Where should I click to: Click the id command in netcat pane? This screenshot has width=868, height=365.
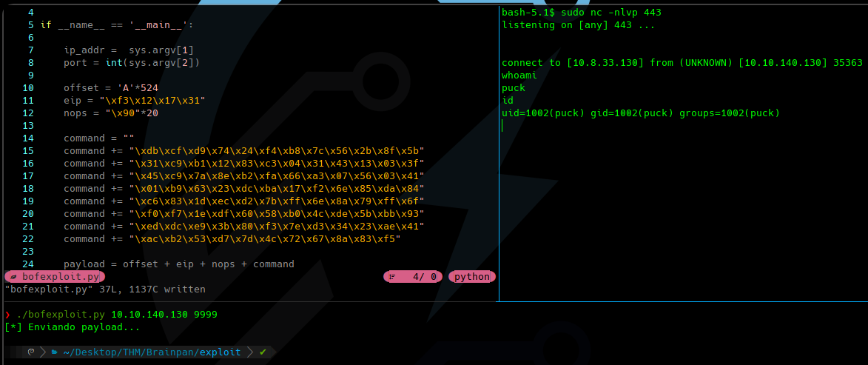508,100
